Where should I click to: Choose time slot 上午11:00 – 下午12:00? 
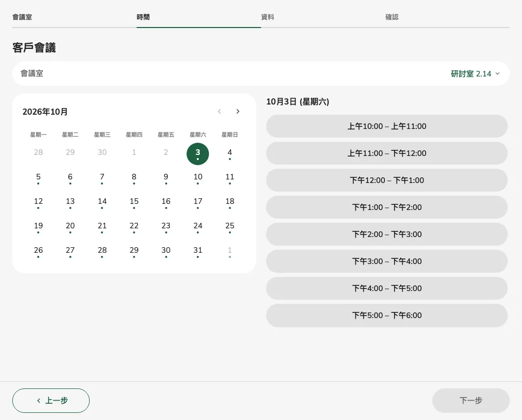coord(387,153)
